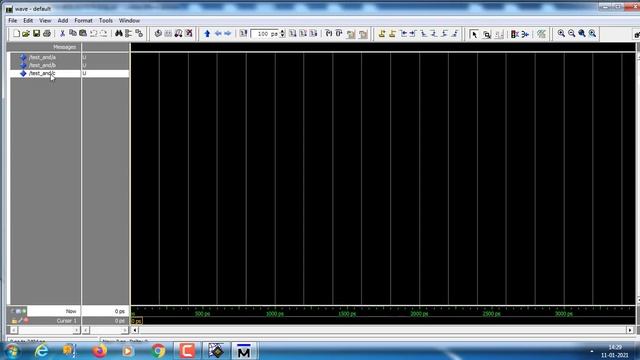640x360 pixels.
Task: Click the Cursor 1 label
Action: click(x=66, y=321)
